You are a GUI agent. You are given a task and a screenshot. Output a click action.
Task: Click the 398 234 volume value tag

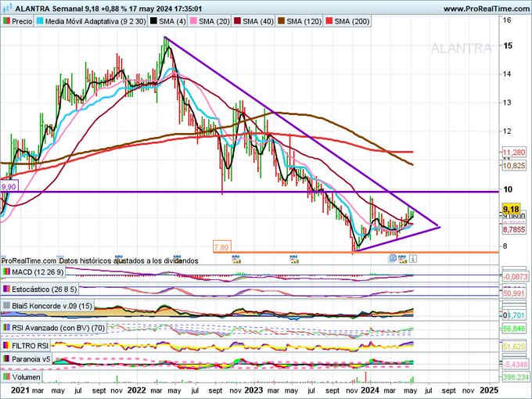tap(516, 377)
